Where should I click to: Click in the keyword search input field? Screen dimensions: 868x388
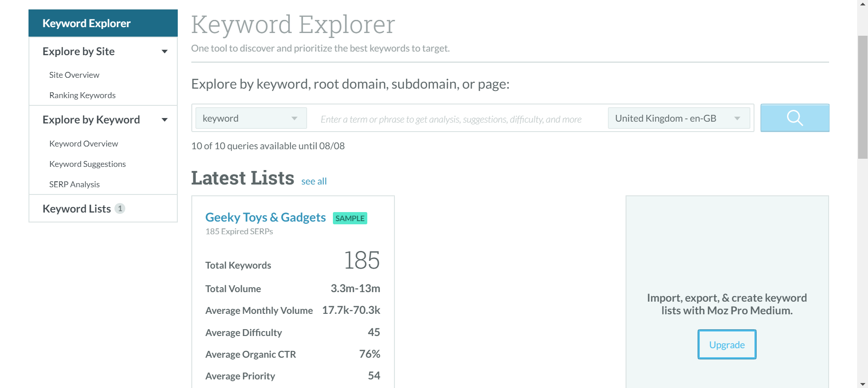pyautogui.click(x=457, y=119)
